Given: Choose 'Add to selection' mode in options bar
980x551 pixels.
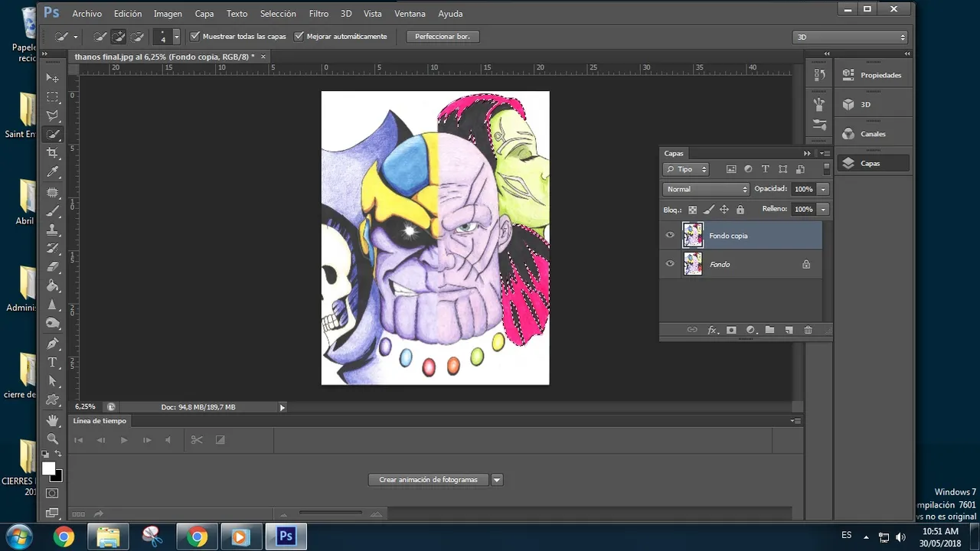Looking at the screenshot, I should [x=119, y=36].
